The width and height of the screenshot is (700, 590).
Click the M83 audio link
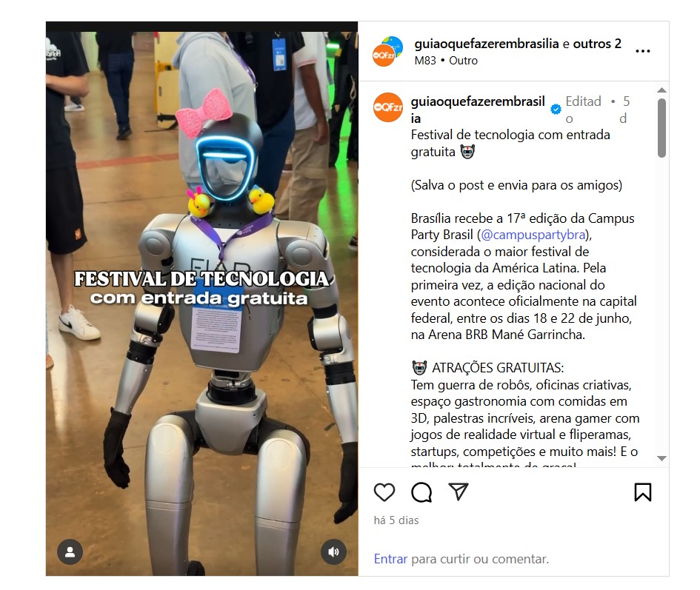[425, 61]
